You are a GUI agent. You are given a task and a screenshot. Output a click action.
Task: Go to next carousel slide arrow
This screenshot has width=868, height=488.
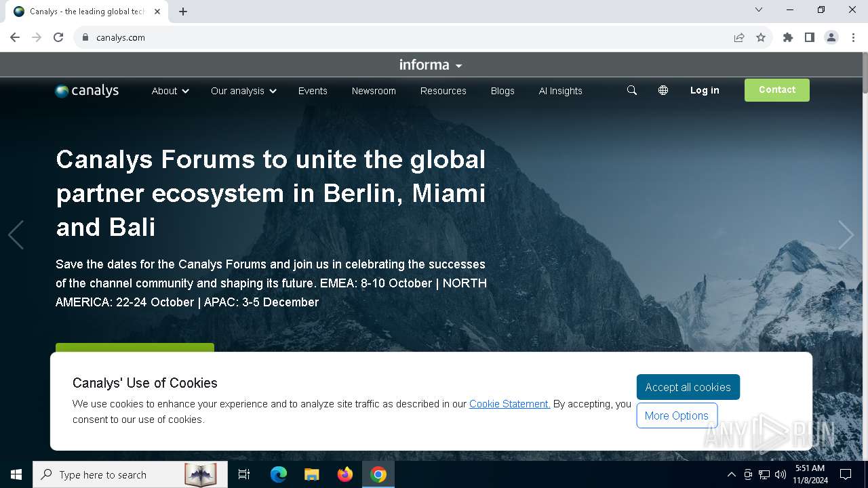[x=846, y=235]
